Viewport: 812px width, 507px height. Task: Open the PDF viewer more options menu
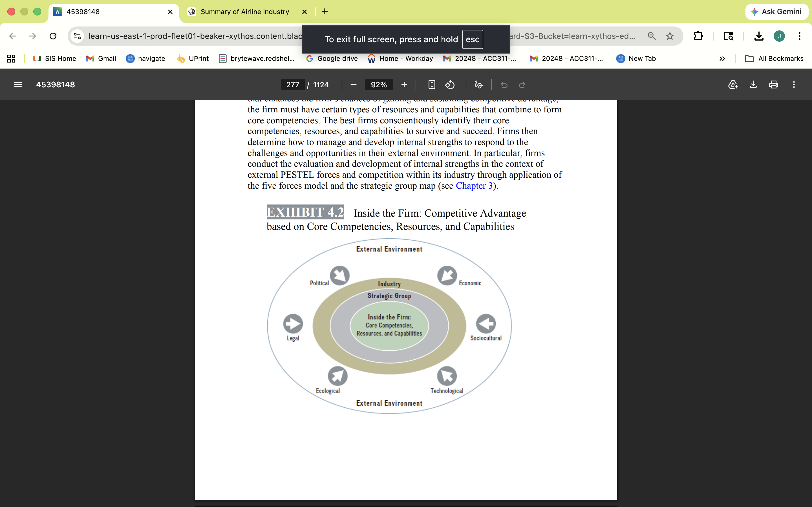point(794,84)
